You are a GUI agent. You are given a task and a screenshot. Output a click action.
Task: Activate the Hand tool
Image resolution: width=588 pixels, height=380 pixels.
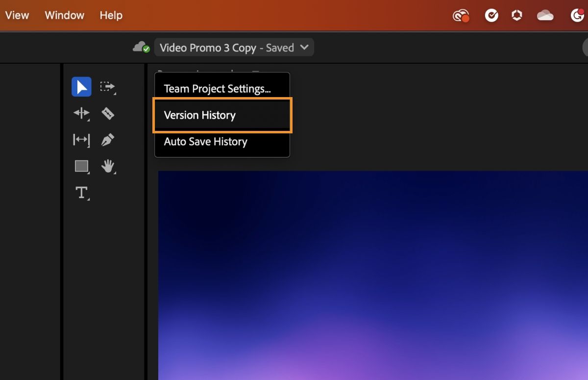(x=108, y=166)
